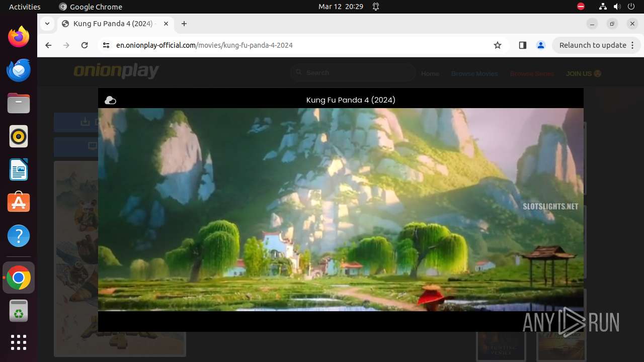Launch Thunderbird Mail from the dock

click(19, 70)
